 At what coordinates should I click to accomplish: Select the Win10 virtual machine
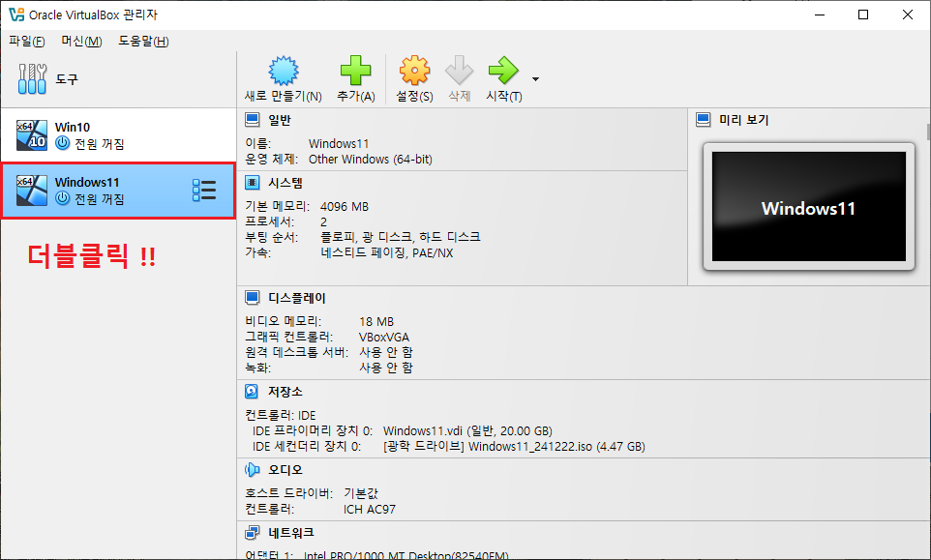click(118, 135)
